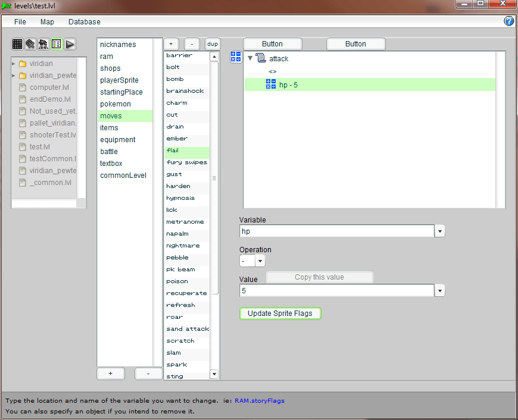Click the moves list scroll down arrow

(x=214, y=375)
